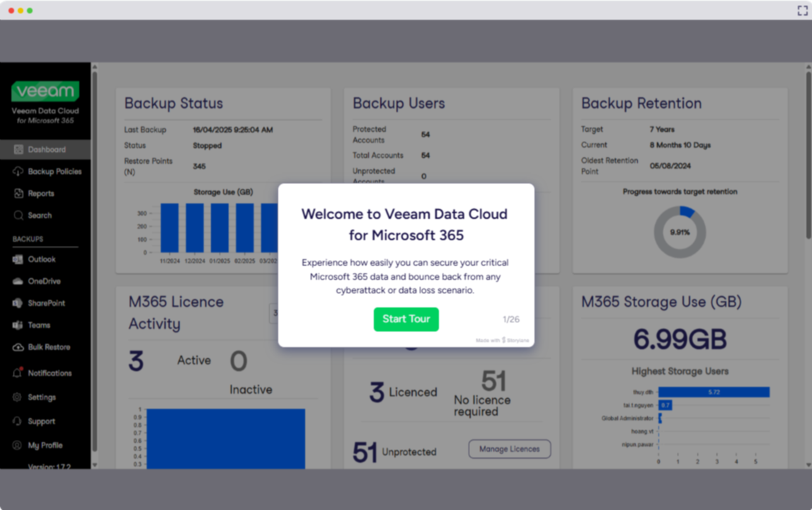
Task: Click the dashboard's right vertical scrollbar
Action: (x=808, y=156)
